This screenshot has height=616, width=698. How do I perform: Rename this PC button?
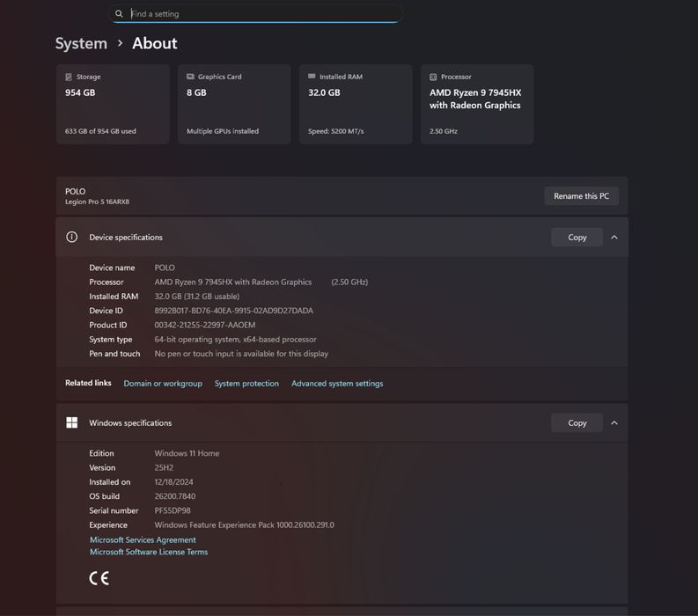coord(581,196)
